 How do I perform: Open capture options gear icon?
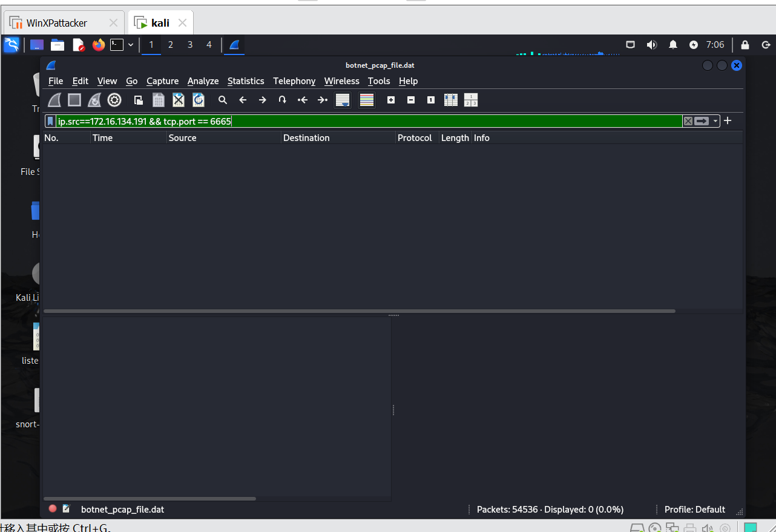point(114,100)
